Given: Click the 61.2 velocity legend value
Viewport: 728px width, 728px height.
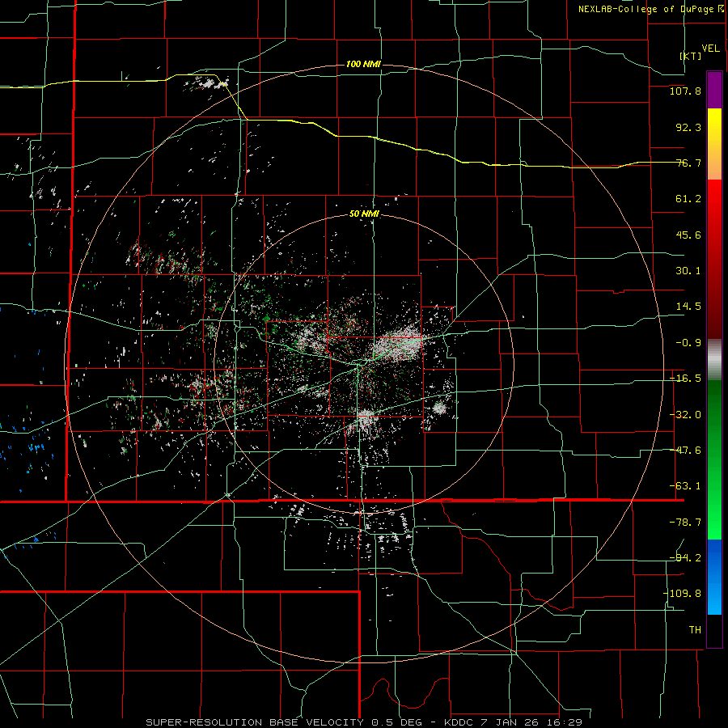Looking at the screenshot, I should tap(688, 199).
